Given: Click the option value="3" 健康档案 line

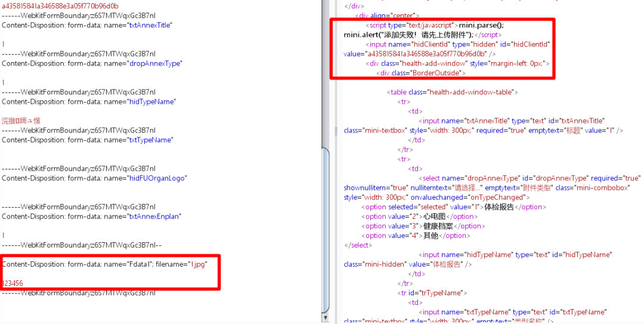Looking at the screenshot, I should point(423,226).
